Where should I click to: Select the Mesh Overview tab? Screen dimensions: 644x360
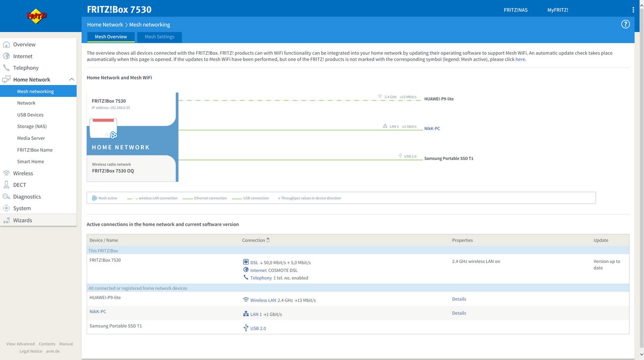click(111, 37)
